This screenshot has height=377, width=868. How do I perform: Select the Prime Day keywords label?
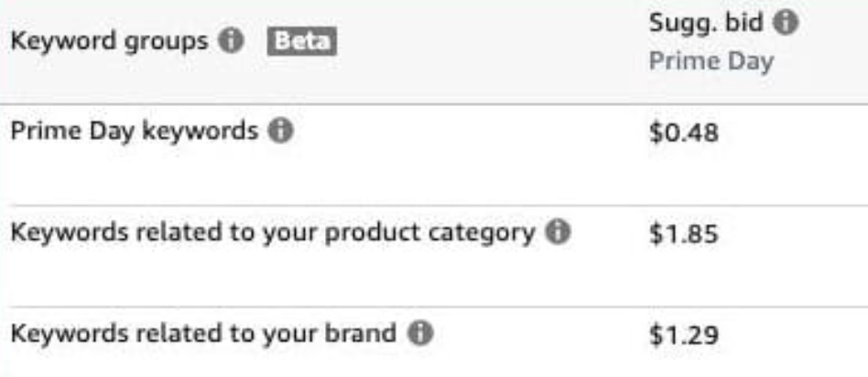coord(134,132)
